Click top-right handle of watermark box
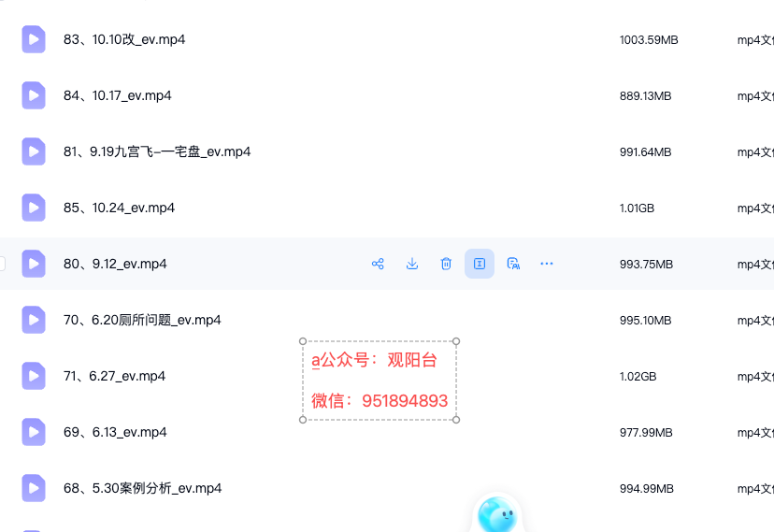Viewport: 774px width, 532px height. click(456, 341)
